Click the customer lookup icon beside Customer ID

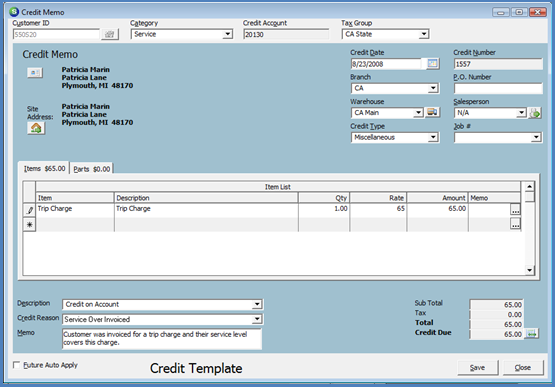coord(110,34)
